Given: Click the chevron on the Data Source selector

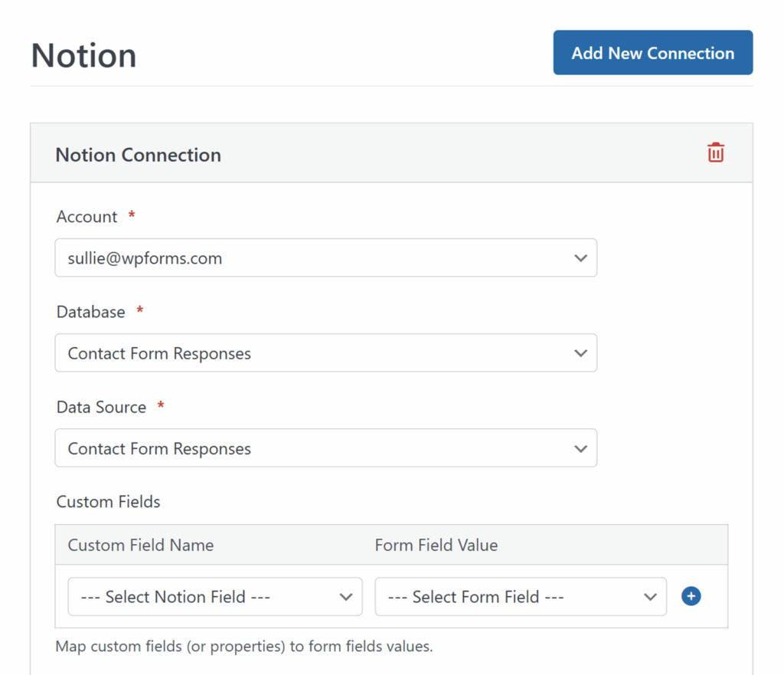Looking at the screenshot, I should tap(580, 448).
